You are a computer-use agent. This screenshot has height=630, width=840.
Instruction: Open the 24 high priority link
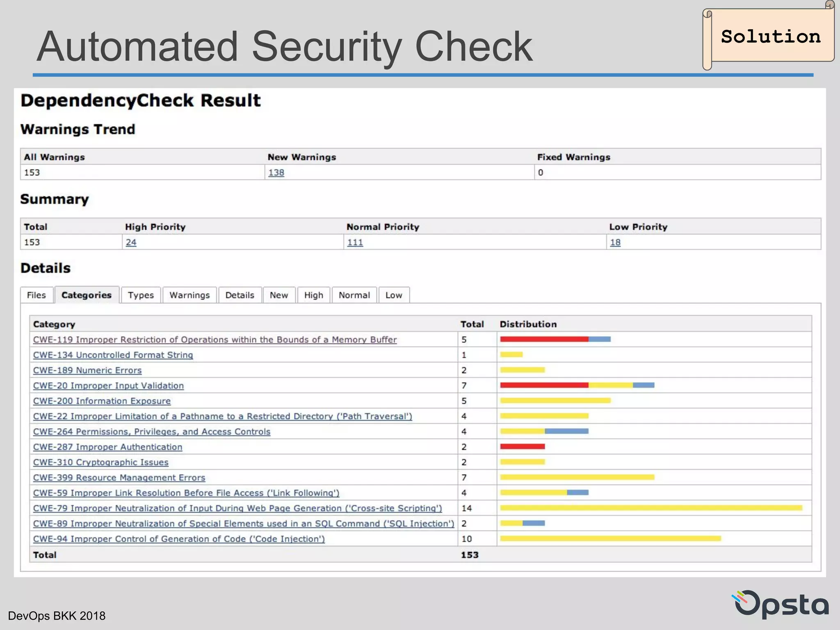point(131,242)
